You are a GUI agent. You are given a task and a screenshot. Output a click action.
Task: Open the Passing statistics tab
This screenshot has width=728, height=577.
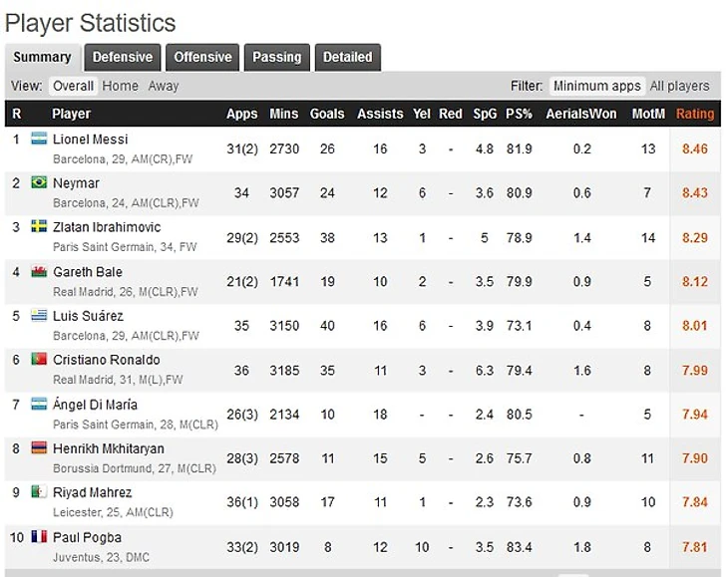point(276,57)
